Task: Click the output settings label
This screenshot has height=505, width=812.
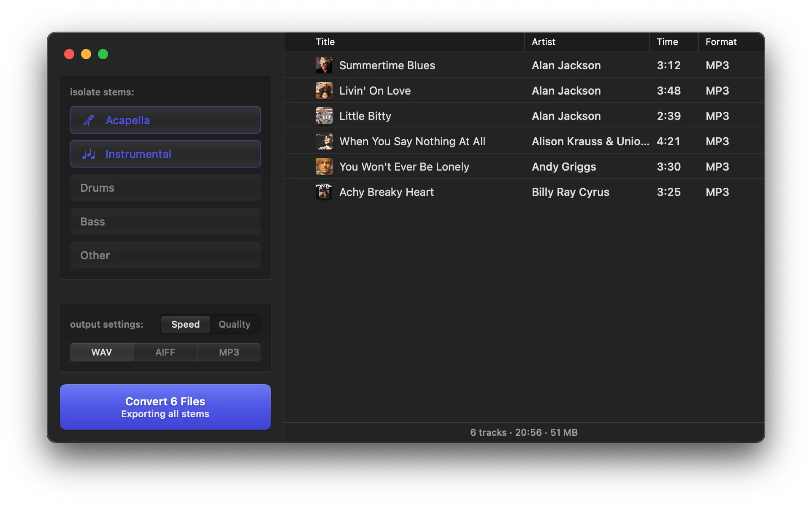Action: [107, 324]
